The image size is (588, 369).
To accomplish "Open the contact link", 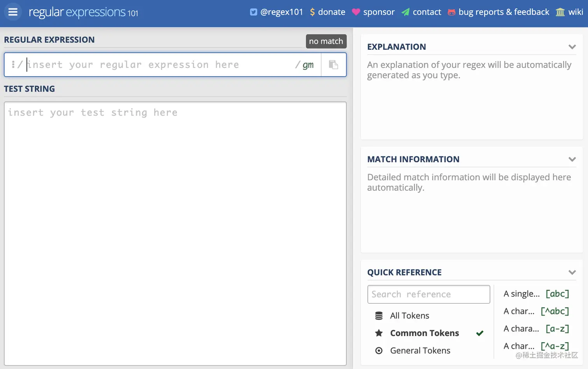I will 422,12.
